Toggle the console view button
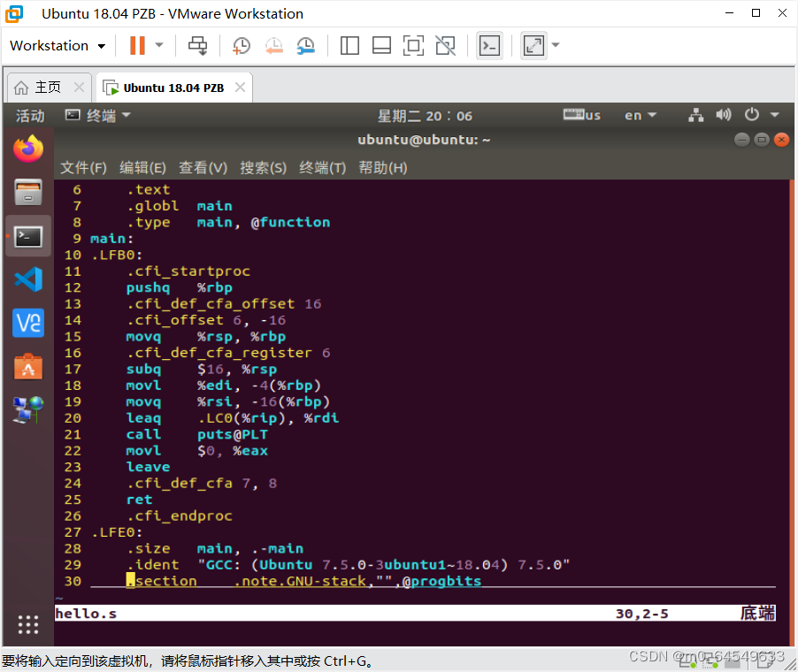 tap(489, 45)
